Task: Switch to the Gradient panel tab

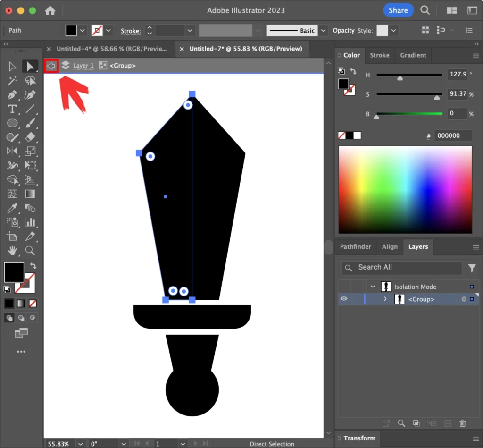Action: click(x=413, y=55)
